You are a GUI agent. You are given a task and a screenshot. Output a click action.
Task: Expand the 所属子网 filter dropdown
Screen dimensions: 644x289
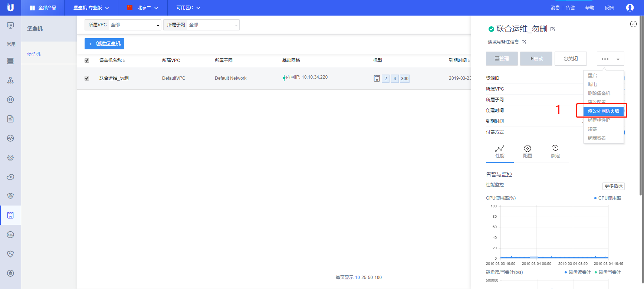201,25
